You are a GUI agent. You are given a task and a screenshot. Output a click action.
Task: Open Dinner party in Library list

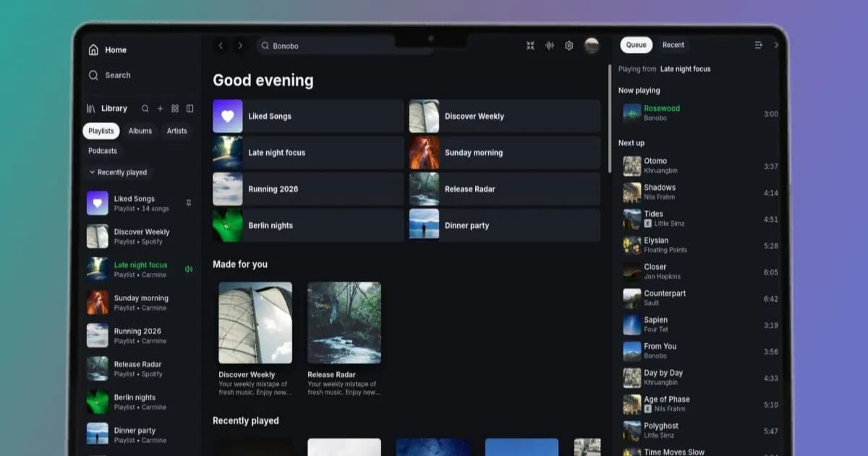point(140,435)
